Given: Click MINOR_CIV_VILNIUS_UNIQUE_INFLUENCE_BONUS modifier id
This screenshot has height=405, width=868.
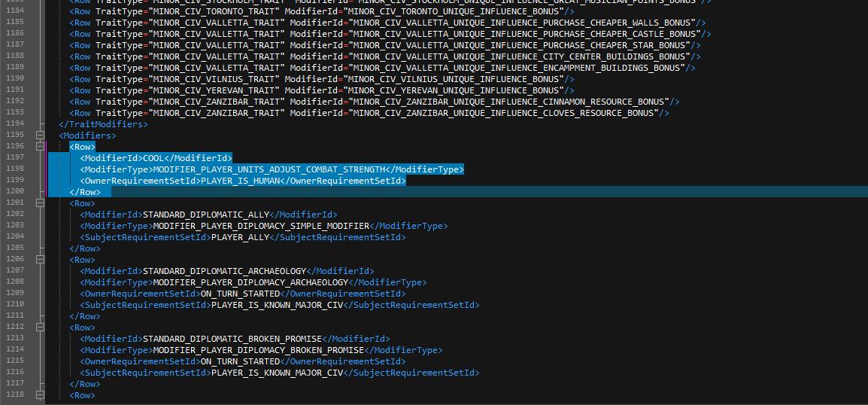Looking at the screenshot, I should (453, 79).
